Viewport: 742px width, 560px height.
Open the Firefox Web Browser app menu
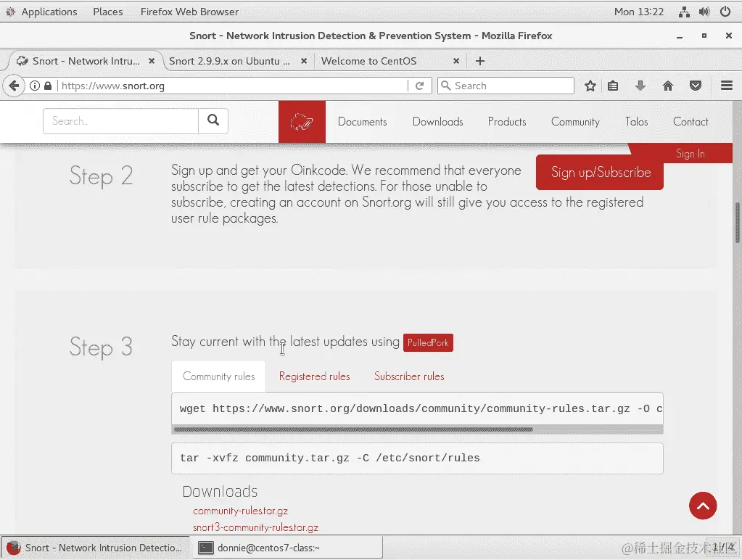tap(189, 12)
